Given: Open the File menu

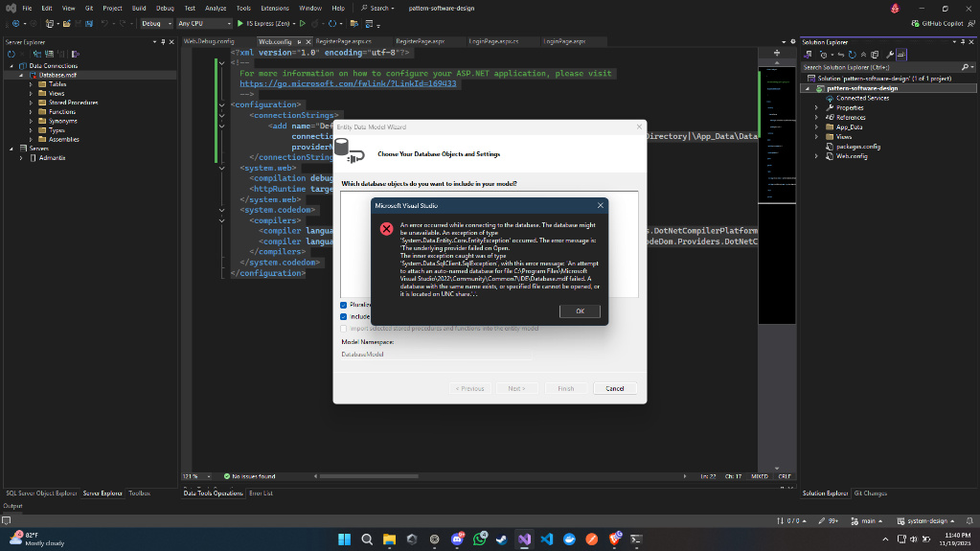Looking at the screenshot, I should 27,8.
